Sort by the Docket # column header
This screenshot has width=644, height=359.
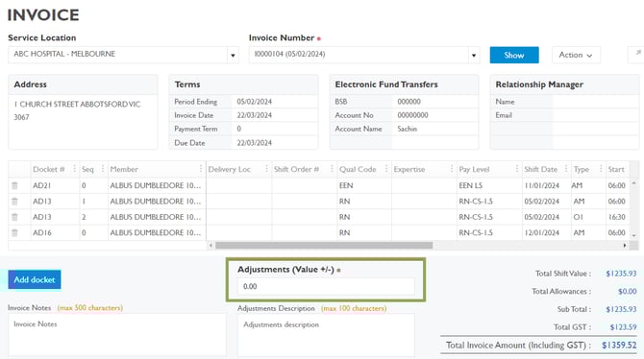pyautogui.click(x=49, y=169)
